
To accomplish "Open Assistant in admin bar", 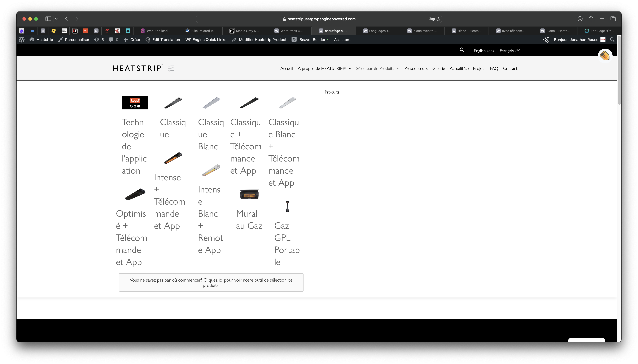I will [x=342, y=40].
